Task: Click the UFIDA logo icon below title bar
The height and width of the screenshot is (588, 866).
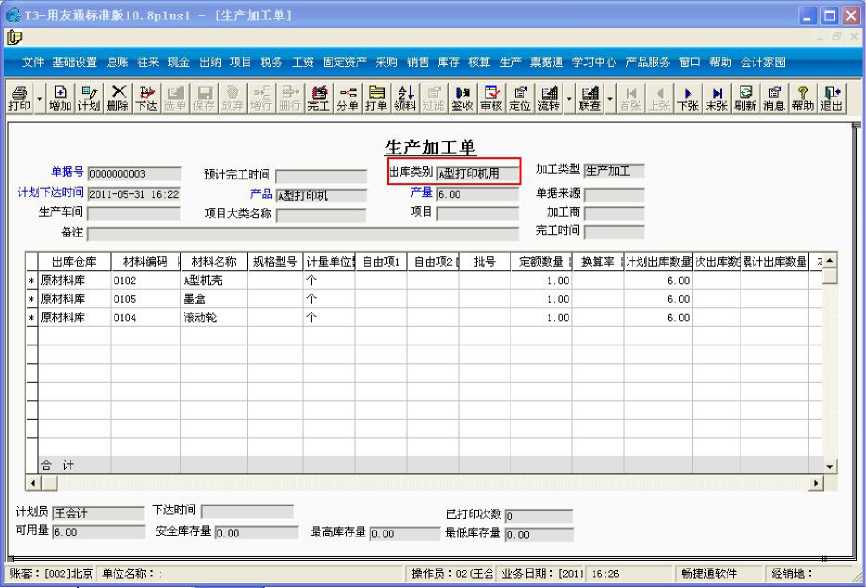Action: 14,37
